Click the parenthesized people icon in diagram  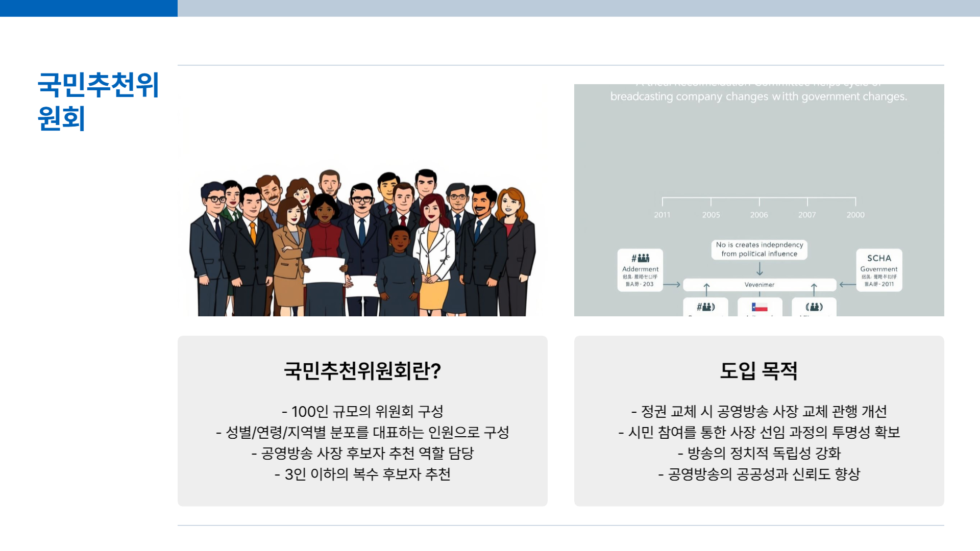[x=814, y=307]
